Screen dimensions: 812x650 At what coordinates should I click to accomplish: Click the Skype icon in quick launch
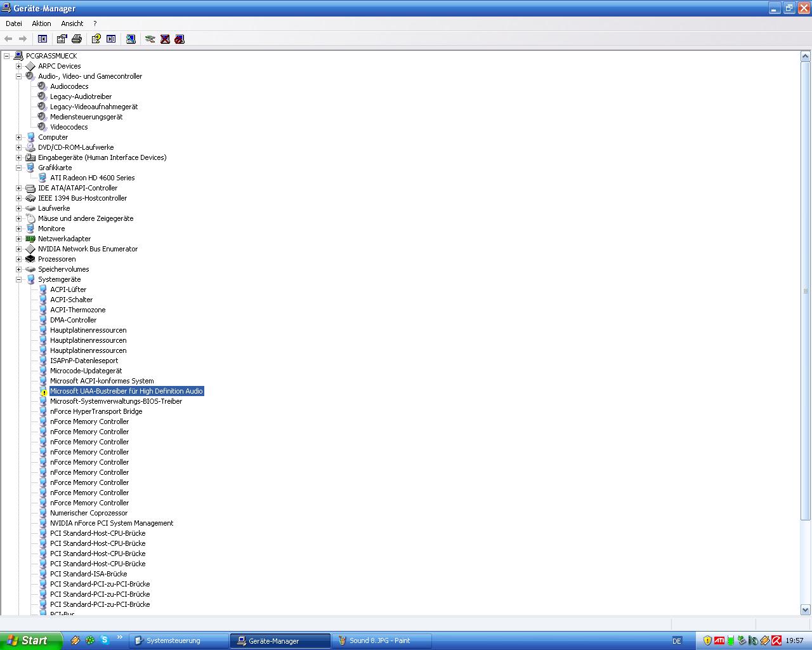pyautogui.click(x=105, y=640)
